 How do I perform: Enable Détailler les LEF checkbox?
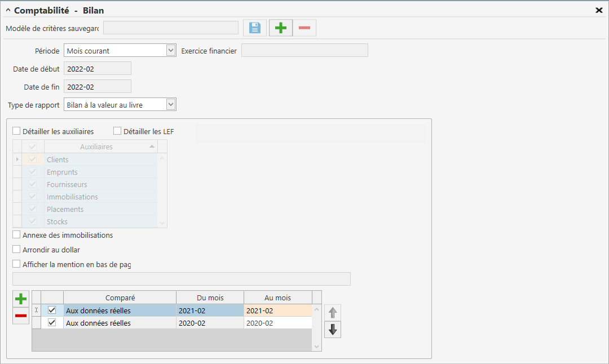117,131
